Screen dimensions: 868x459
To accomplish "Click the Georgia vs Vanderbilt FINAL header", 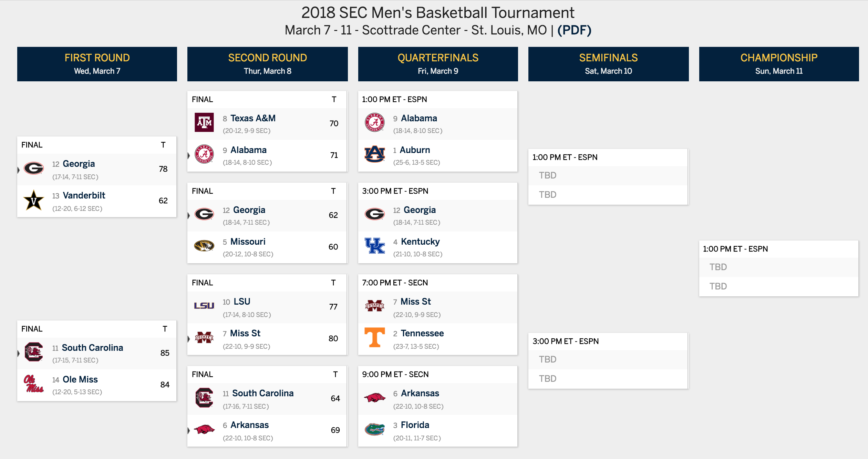I will [97, 145].
